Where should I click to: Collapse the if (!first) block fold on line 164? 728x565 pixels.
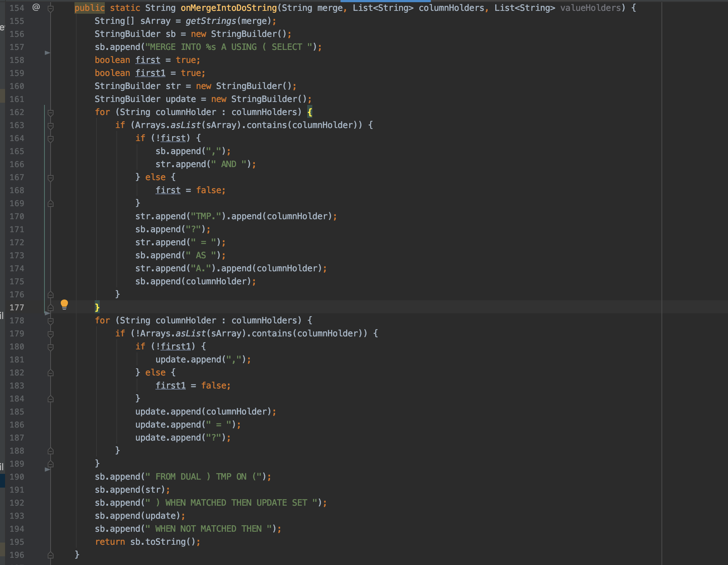pyautogui.click(x=51, y=139)
